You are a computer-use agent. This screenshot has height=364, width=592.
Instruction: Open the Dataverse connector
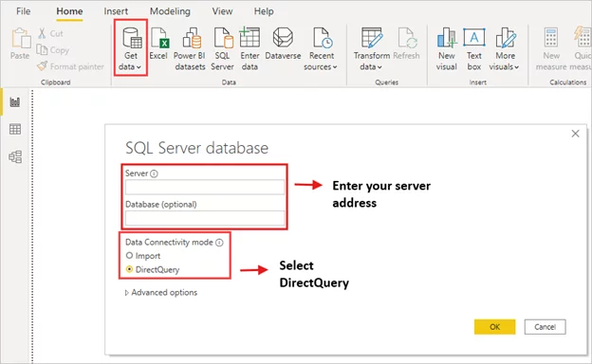click(283, 44)
